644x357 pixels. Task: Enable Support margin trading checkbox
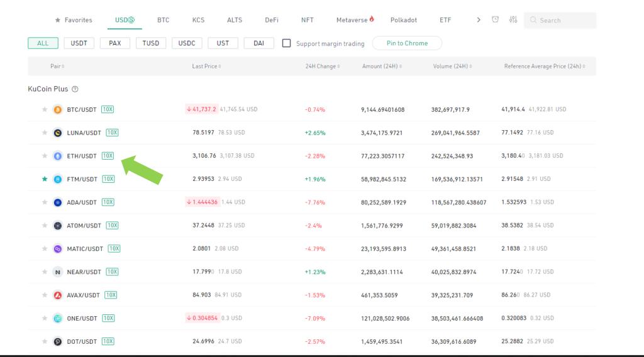click(x=286, y=43)
